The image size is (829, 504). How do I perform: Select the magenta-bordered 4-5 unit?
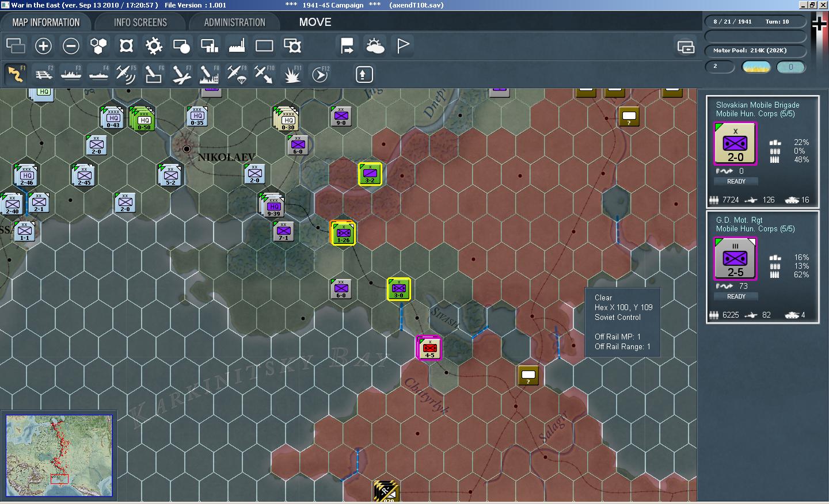coord(429,348)
